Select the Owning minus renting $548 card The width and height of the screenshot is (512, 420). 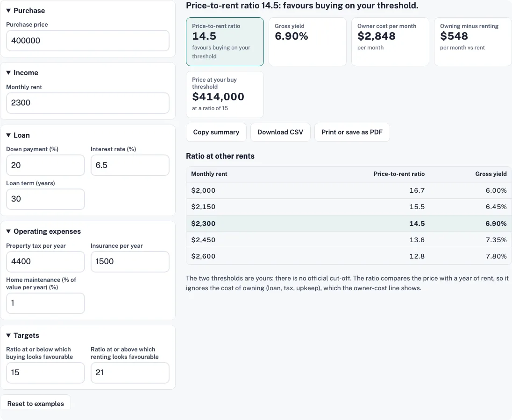coord(472,42)
